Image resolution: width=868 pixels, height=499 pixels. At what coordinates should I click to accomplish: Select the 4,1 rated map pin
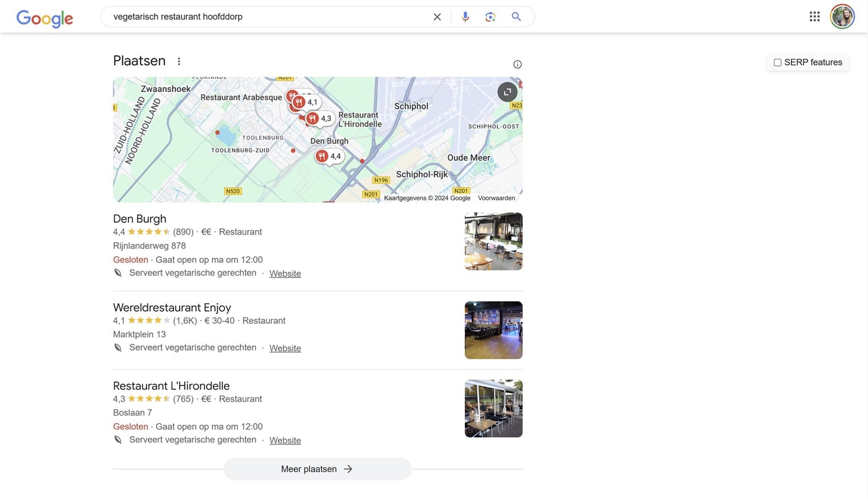pos(306,102)
